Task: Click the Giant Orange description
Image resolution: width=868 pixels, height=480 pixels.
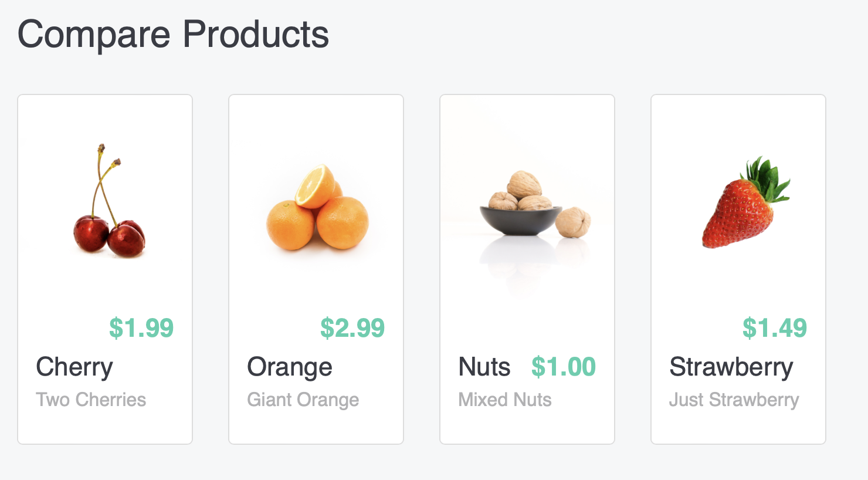Action: tap(303, 400)
